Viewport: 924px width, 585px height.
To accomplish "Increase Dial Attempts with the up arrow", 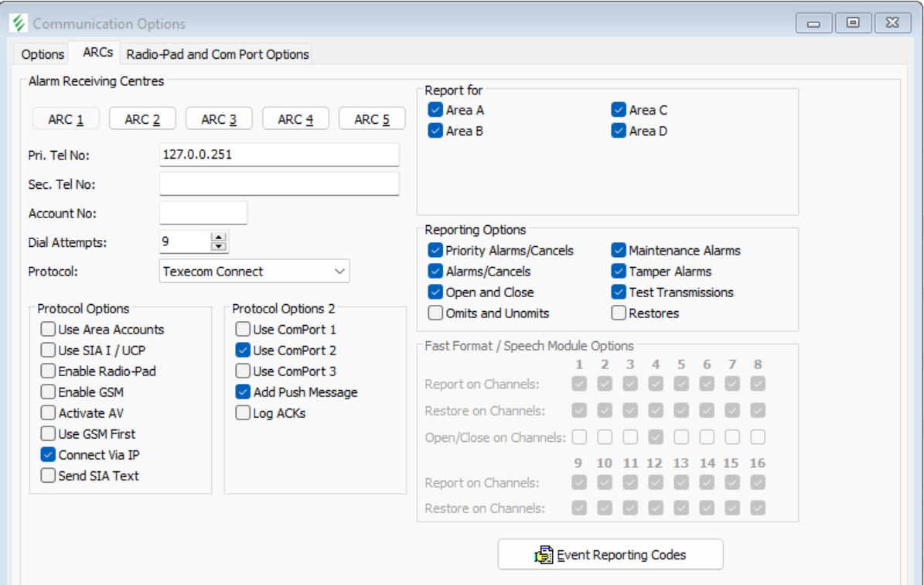I will (x=220, y=238).
